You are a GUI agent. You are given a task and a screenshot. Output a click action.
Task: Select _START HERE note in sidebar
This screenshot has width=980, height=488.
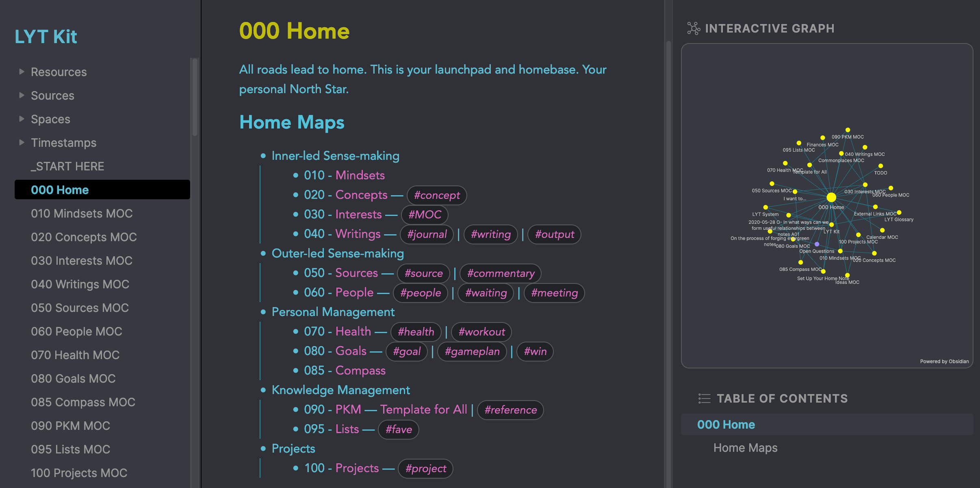coord(67,166)
